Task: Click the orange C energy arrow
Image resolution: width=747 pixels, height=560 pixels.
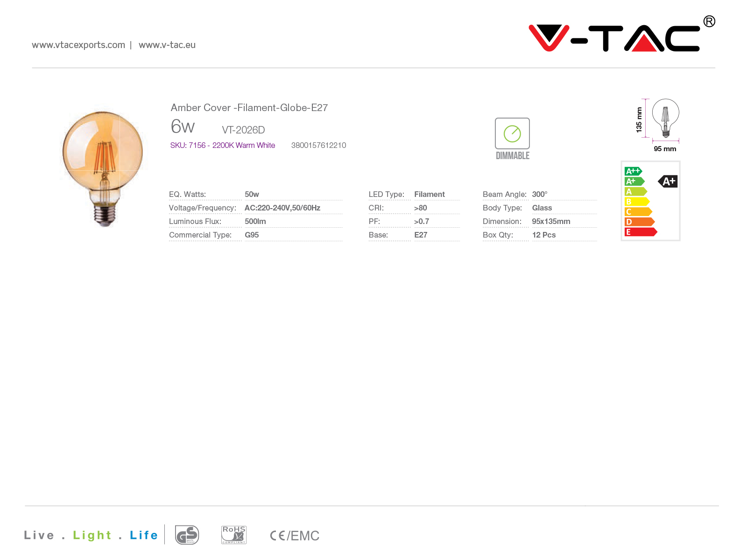Action: click(638, 212)
